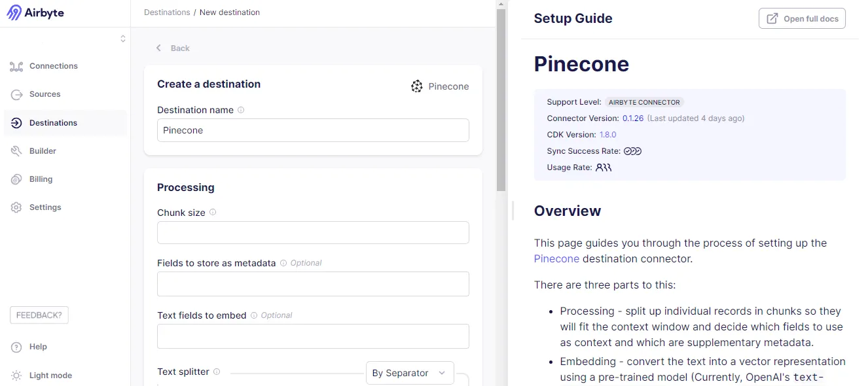Toggle Light mode sun icon

click(x=16, y=376)
